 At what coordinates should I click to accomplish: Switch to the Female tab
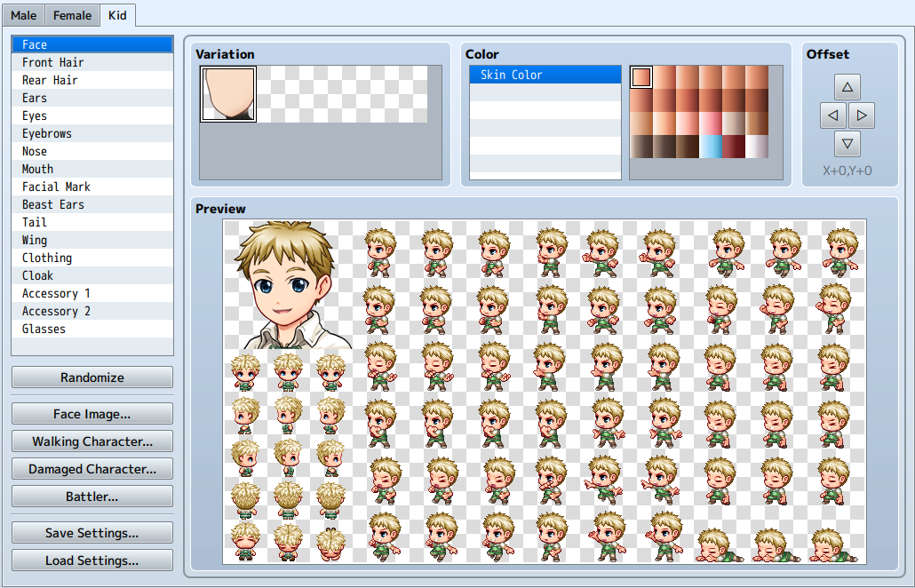click(x=72, y=15)
